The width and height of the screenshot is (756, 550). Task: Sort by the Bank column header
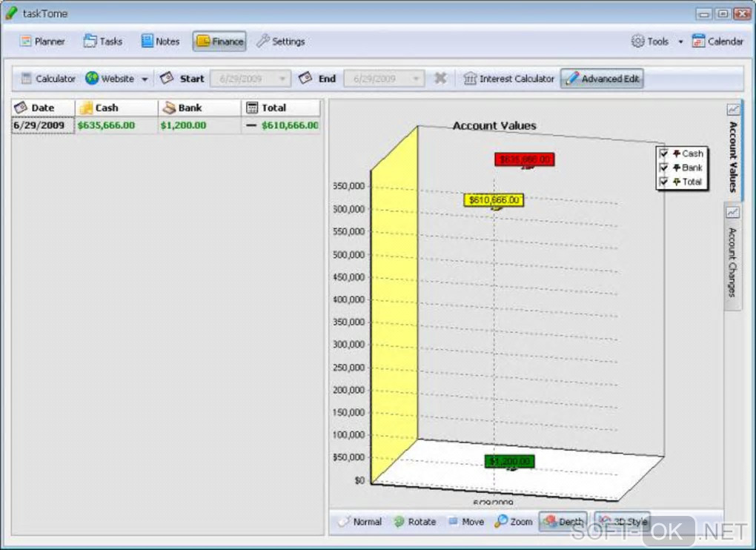199,107
